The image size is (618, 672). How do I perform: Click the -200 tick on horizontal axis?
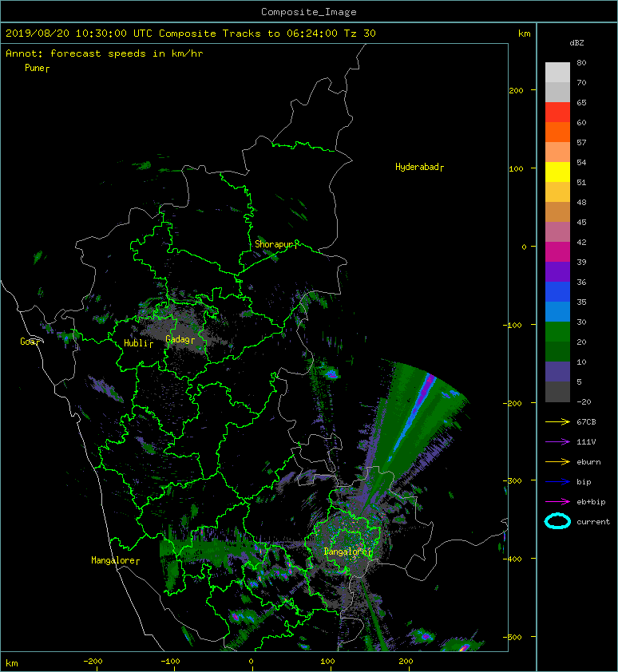[x=93, y=662]
